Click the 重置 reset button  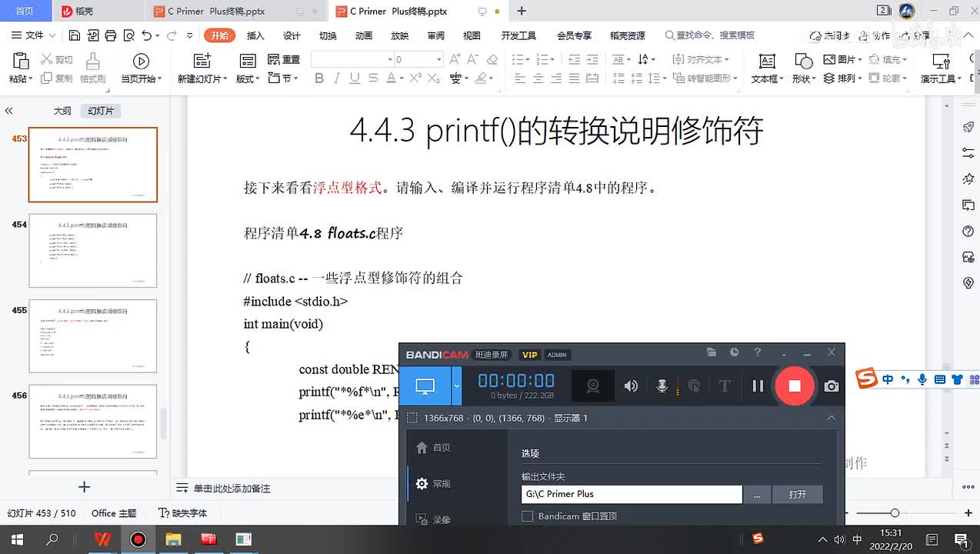(x=284, y=59)
